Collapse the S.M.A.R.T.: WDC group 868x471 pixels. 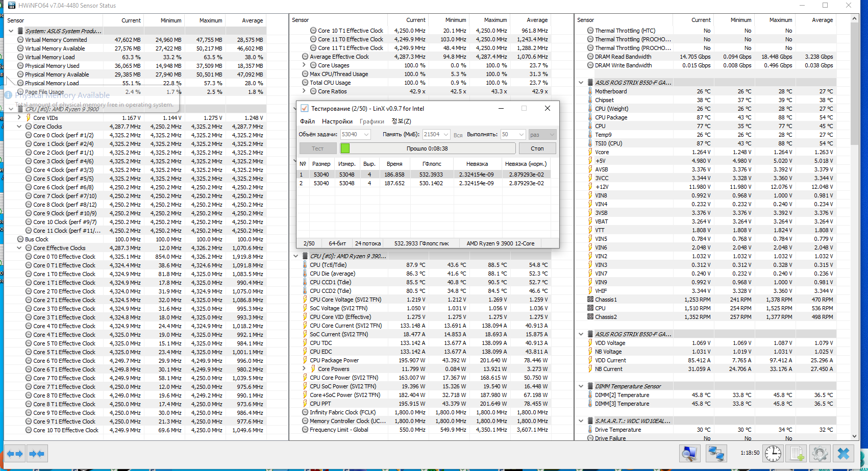coord(581,421)
